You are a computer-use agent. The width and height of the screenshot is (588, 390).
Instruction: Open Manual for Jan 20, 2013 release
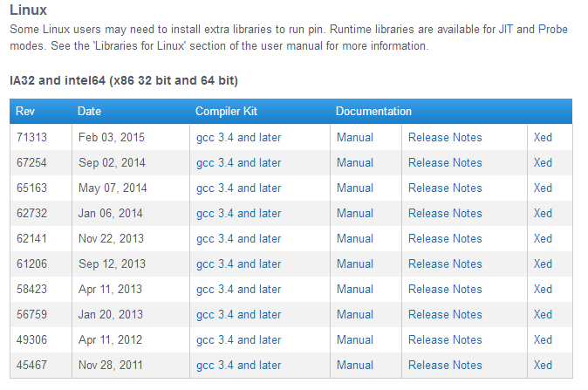pos(355,315)
